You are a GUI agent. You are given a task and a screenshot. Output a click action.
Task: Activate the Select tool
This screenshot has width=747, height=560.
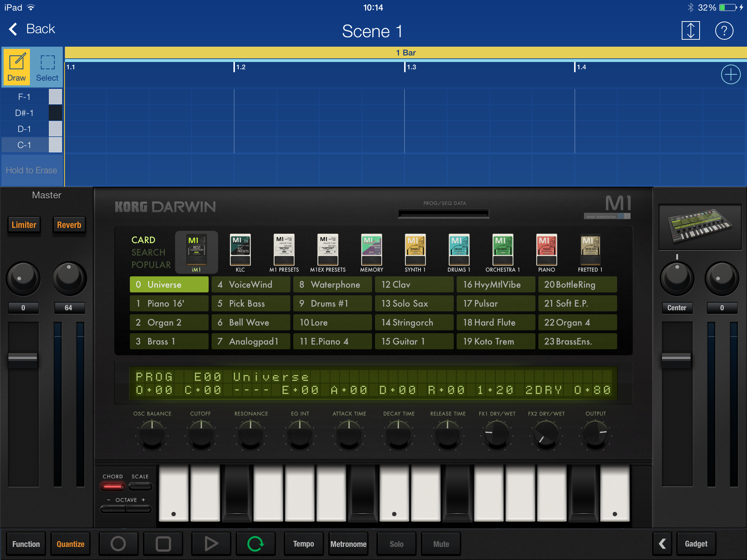(47, 67)
